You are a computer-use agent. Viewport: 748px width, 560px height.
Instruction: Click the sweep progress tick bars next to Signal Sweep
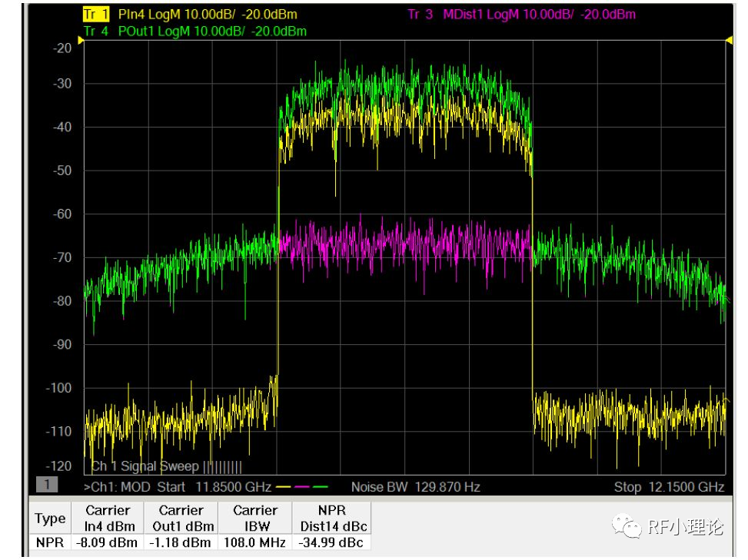[x=223, y=466]
